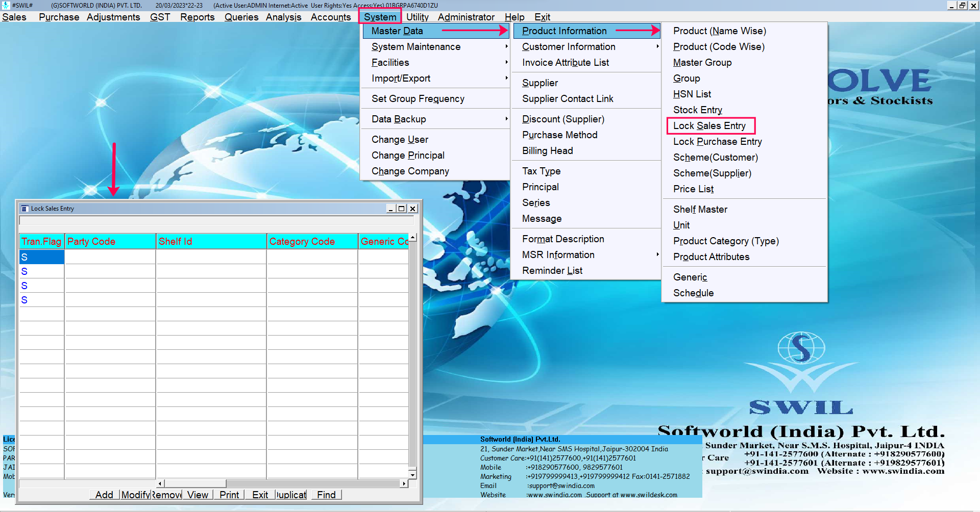980x512 pixels.
Task: Open the Supplier master
Action: [586, 83]
